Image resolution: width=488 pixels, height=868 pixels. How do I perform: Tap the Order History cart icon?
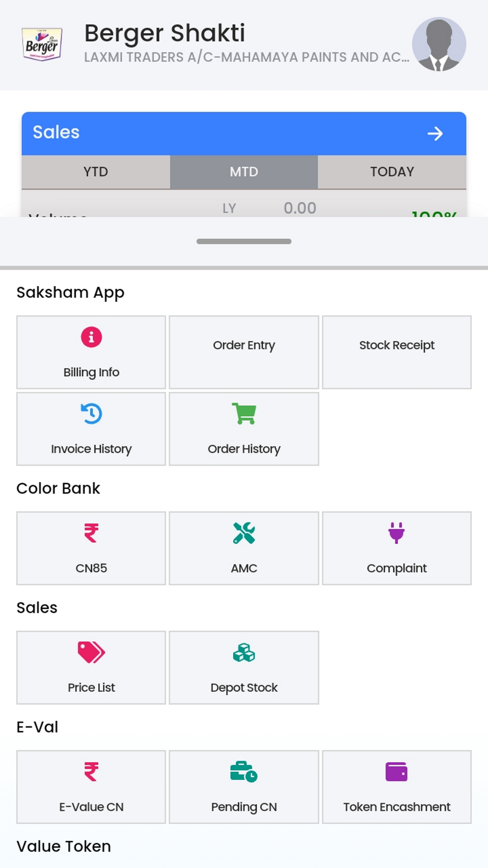[244, 414]
